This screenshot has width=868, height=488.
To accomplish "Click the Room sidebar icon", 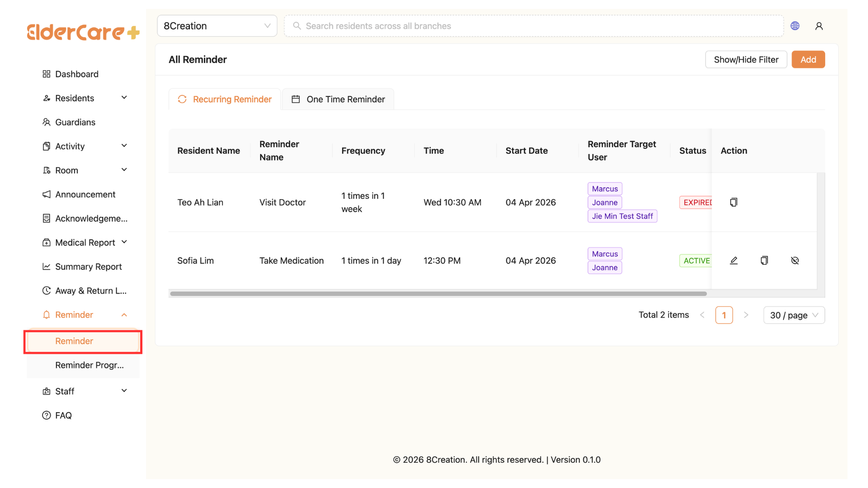I will tap(46, 170).
